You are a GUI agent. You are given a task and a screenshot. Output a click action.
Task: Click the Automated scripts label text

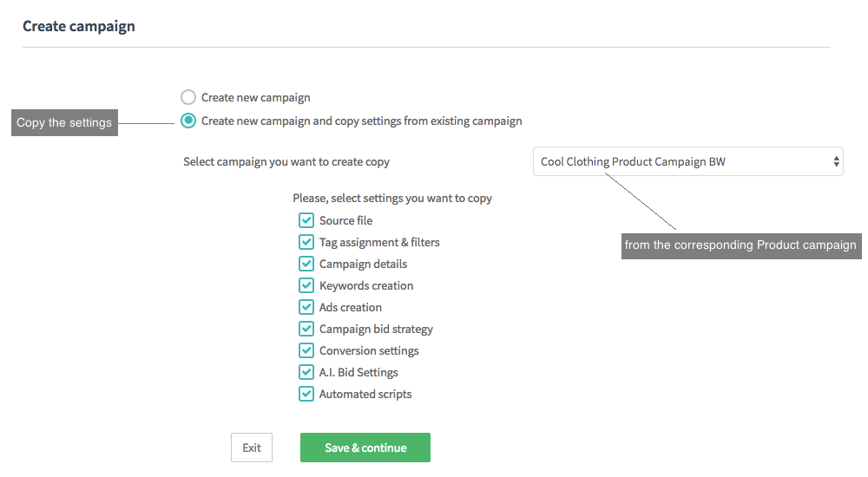pyautogui.click(x=365, y=394)
